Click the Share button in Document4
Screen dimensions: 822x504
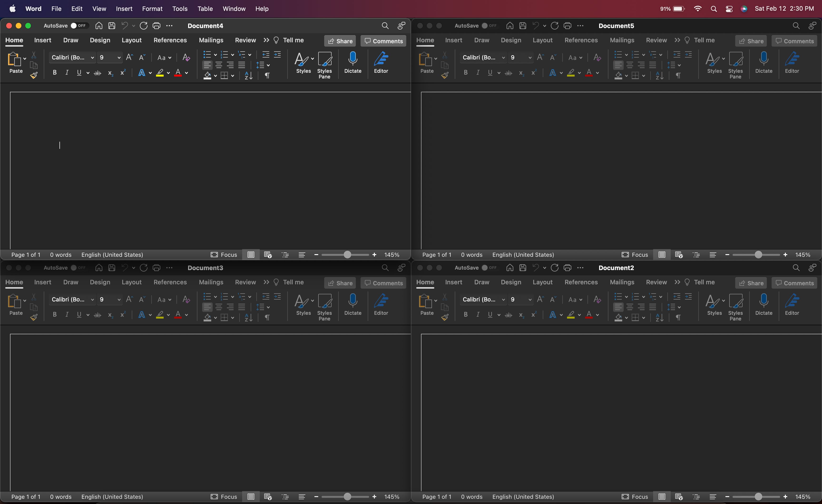340,41
